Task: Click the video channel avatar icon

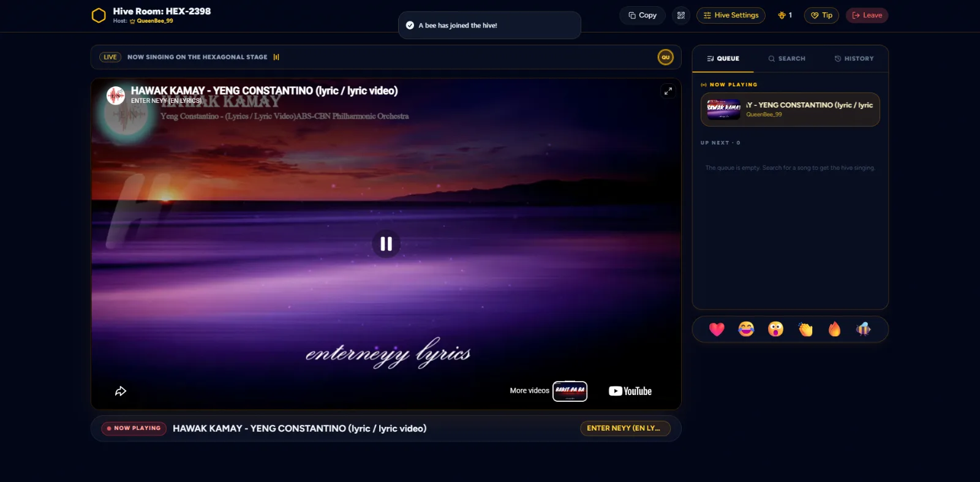Action: 116,96
